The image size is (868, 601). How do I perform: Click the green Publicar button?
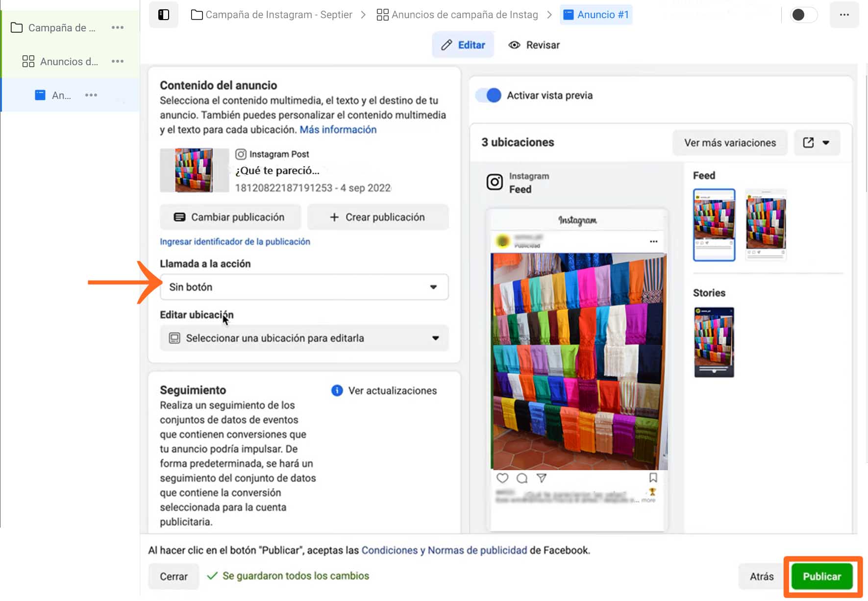click(822, 576)
